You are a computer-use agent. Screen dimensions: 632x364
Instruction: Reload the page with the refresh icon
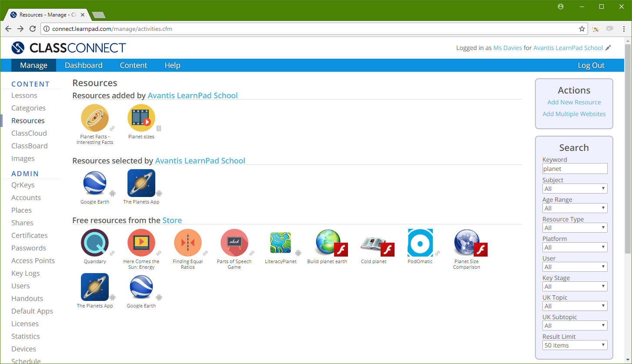coord(33,29)
